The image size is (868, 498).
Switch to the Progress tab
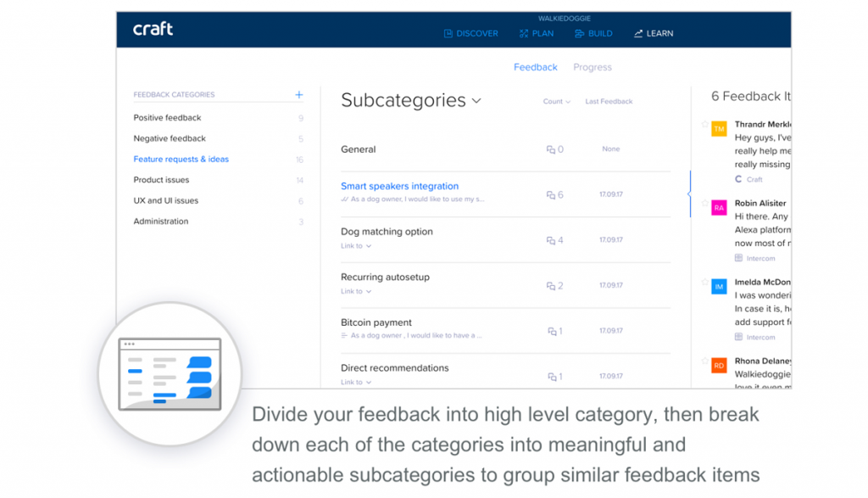[593, 67]
